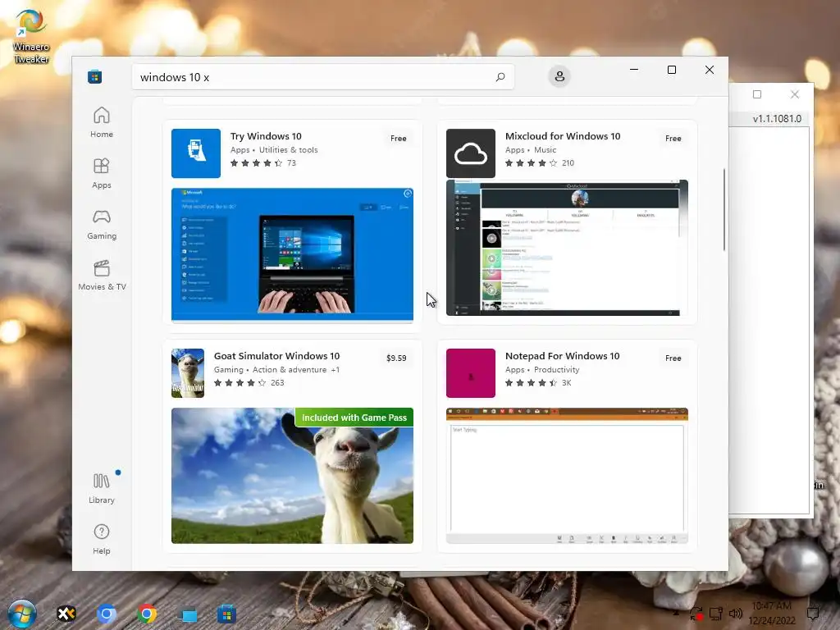The width and height of the screenshot is (840, 630).
Task: Open Notepad For Windows 10 title
Action: click(x=562, y=356)
